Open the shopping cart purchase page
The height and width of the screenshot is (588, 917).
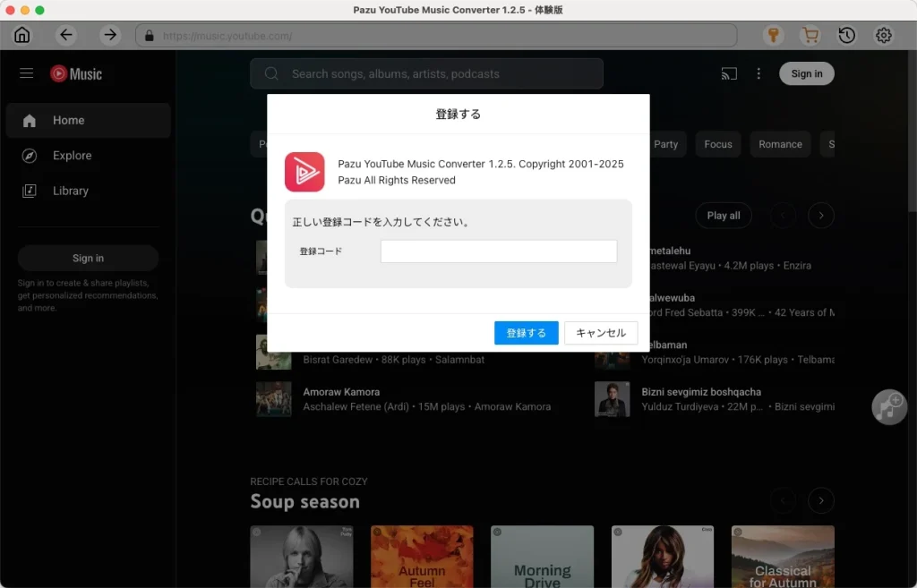click(x=809, y=35)
